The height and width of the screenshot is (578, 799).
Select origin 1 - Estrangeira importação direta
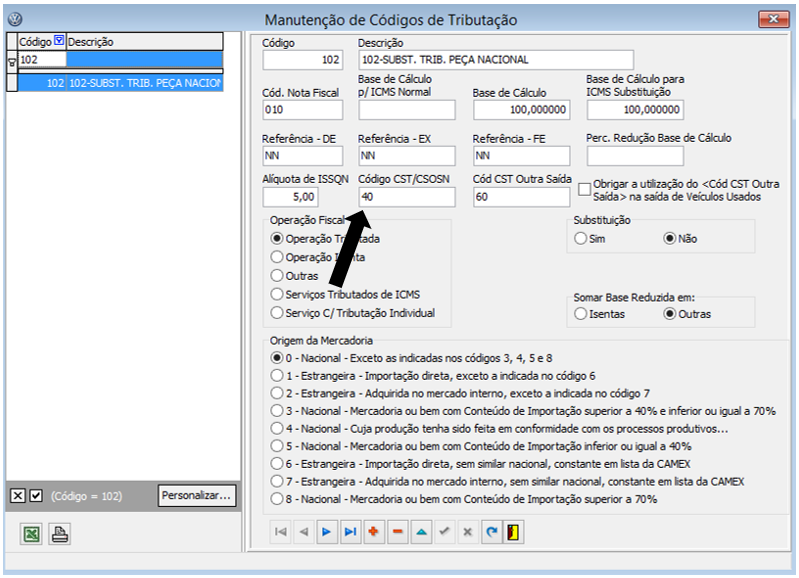277,376
